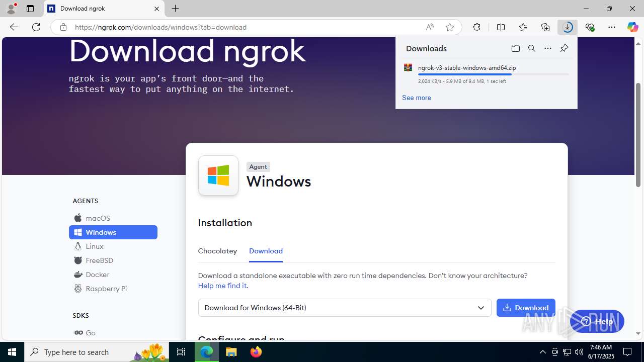Image resolution: width=644 pixels, height=362 pixels.
Task: Open Browser essentials icon
Action: pyautogui.click(x=590, y=27)
